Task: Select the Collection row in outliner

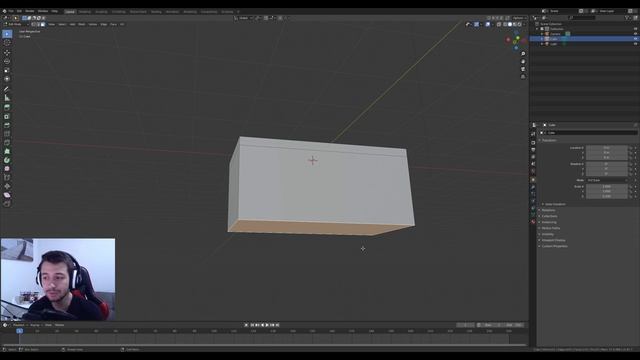Action: [x=584, y=29]
